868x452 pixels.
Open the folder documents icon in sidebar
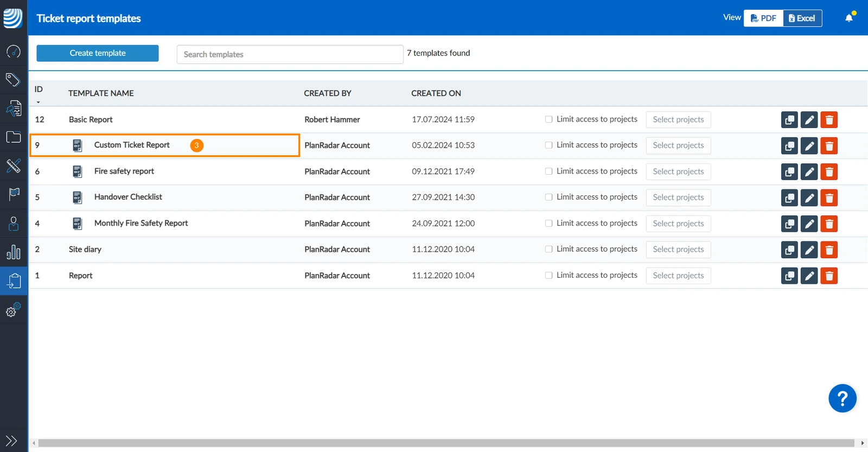tap(14, 137)
